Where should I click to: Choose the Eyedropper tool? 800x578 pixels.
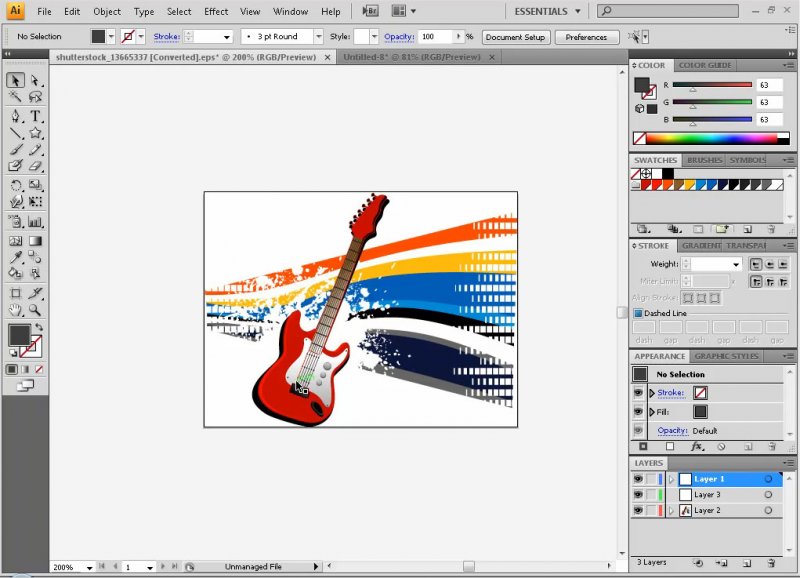(16, 257)
